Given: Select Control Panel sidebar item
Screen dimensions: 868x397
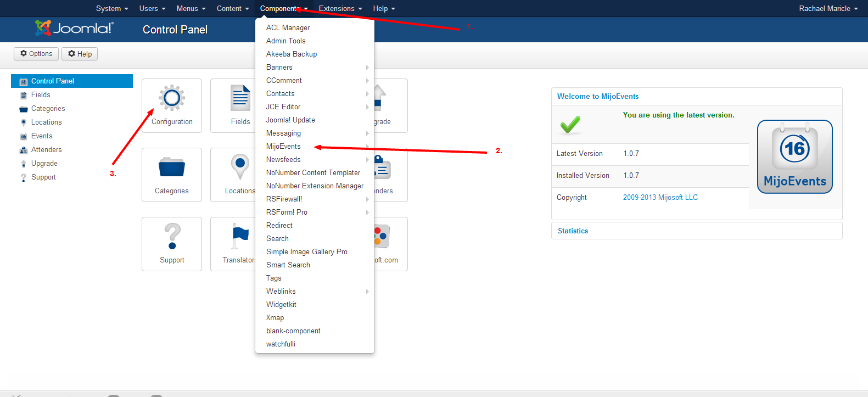Looking at the screenshot, I should pos(72,81).
